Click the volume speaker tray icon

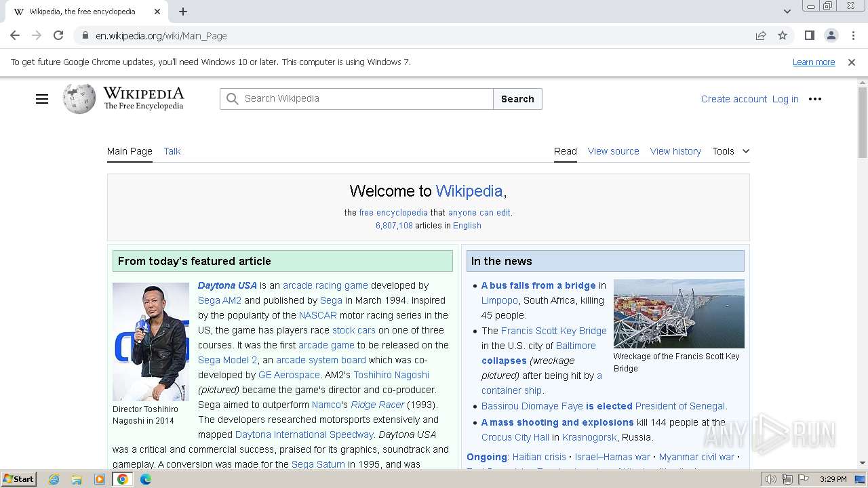[x=771, y=479]
